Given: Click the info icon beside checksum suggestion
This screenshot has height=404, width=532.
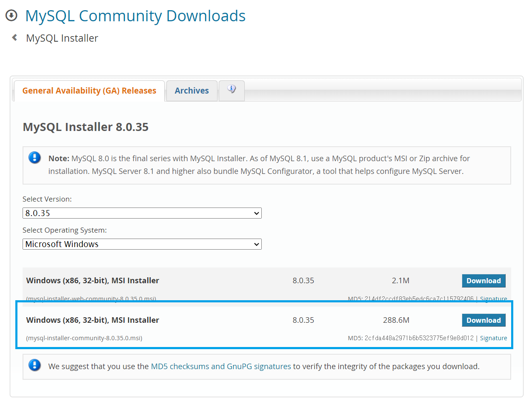Looking at the screenshot, I should tap(35, 365).
